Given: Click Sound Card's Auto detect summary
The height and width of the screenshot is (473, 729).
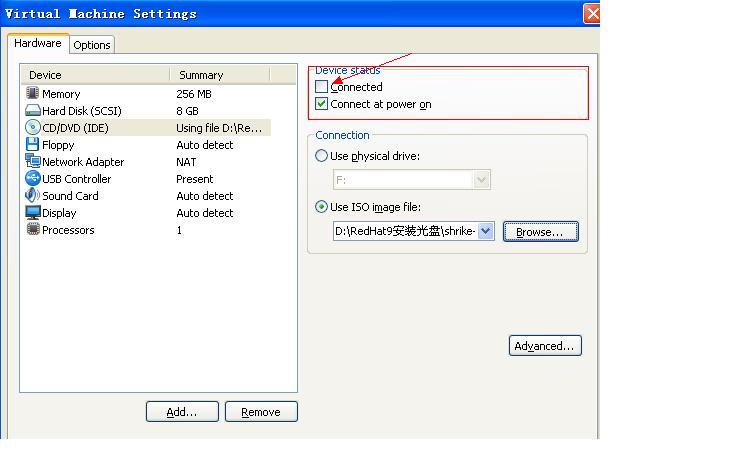Looking at the screenshot, I should coord(205,196).
